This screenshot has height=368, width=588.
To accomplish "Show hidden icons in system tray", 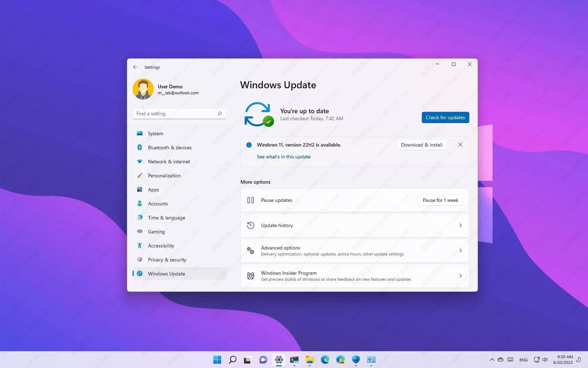I will click(x=492, y=360).
